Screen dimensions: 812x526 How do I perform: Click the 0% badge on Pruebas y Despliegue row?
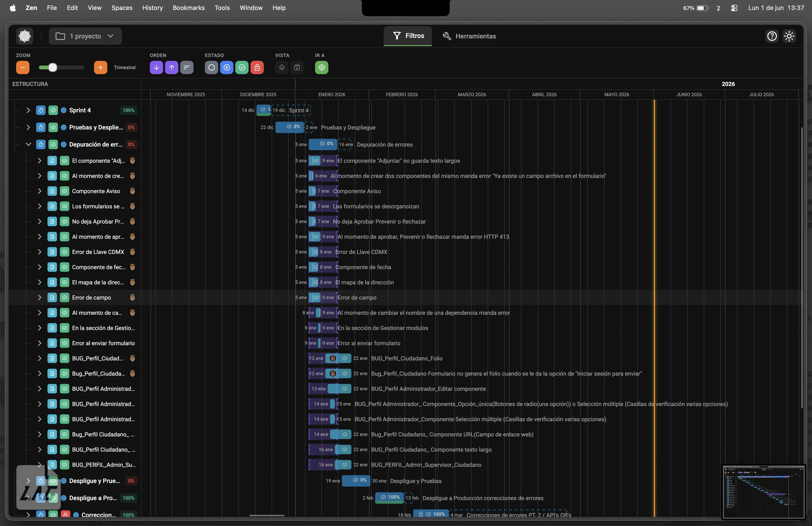[131, 127]
